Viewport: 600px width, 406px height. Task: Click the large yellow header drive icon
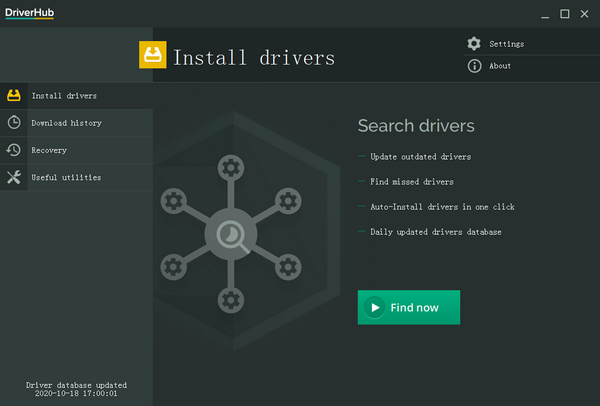pyautogui.click(x=153, y=56)
